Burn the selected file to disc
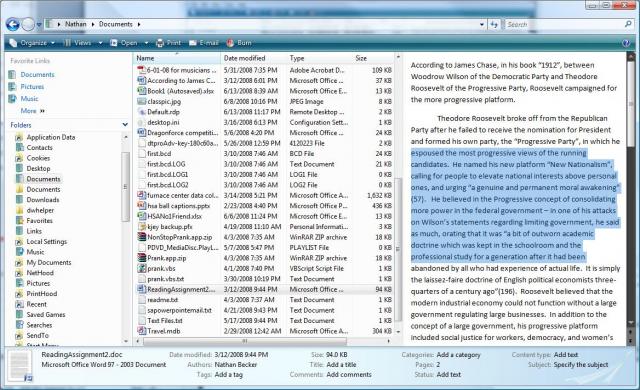This screenshot has height=390, width=640. 239,43
